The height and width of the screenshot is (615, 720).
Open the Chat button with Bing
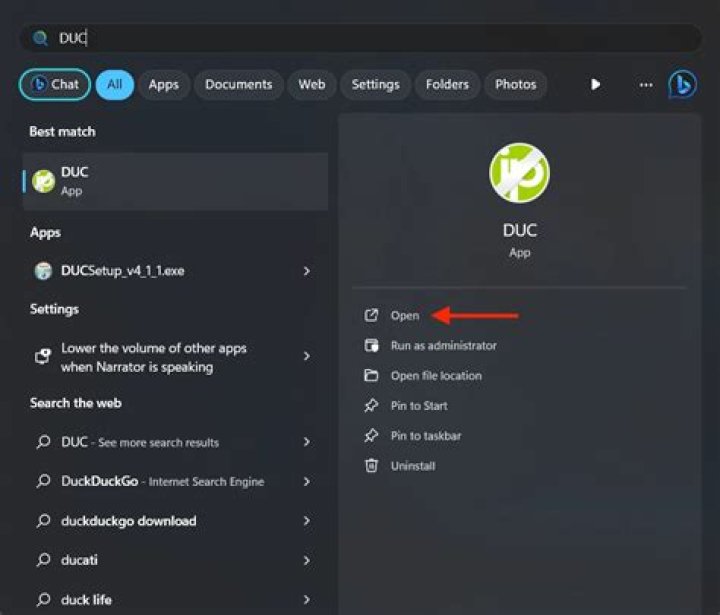click(x=55, y=85)
